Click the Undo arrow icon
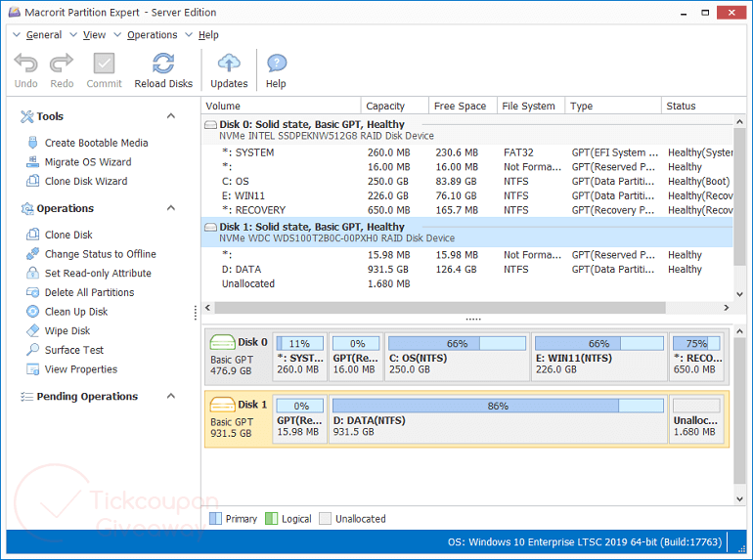The height and width of the screenshot is (560, 753). [x=26, y=65]
